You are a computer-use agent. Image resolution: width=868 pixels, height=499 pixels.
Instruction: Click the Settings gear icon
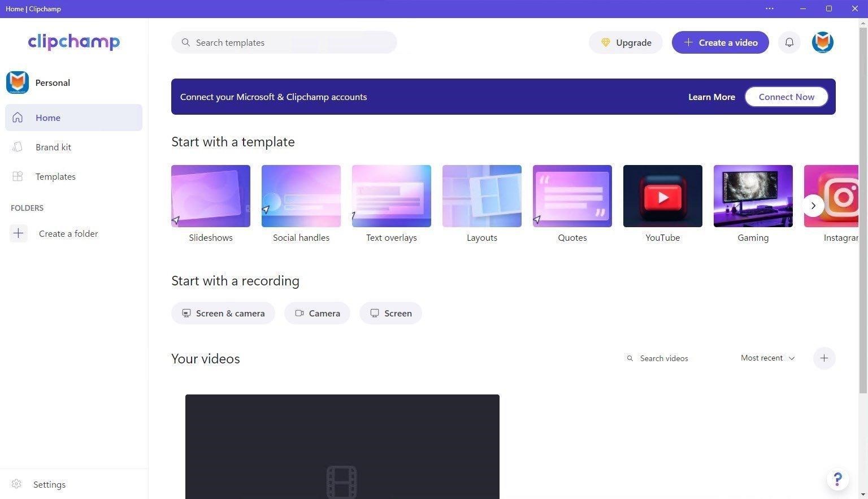tap(16, 484)
